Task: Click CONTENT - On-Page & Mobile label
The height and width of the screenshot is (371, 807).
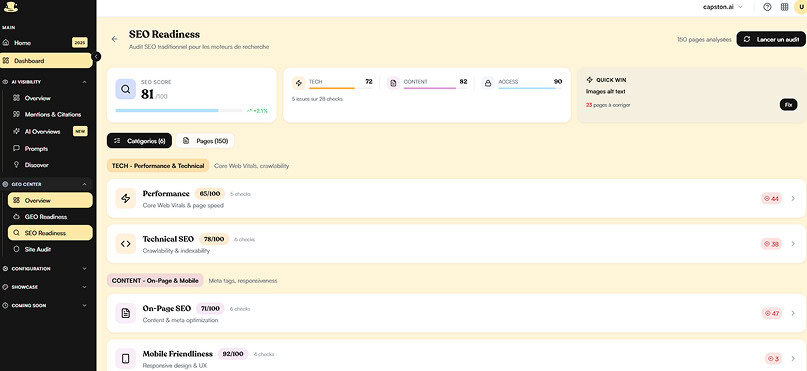Action: (x=155, y=280)
